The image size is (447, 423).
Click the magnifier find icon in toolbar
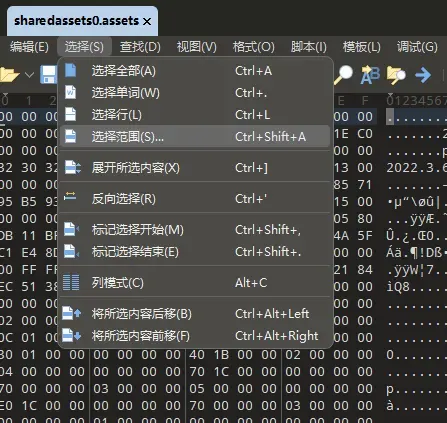(x=344, y=75)
